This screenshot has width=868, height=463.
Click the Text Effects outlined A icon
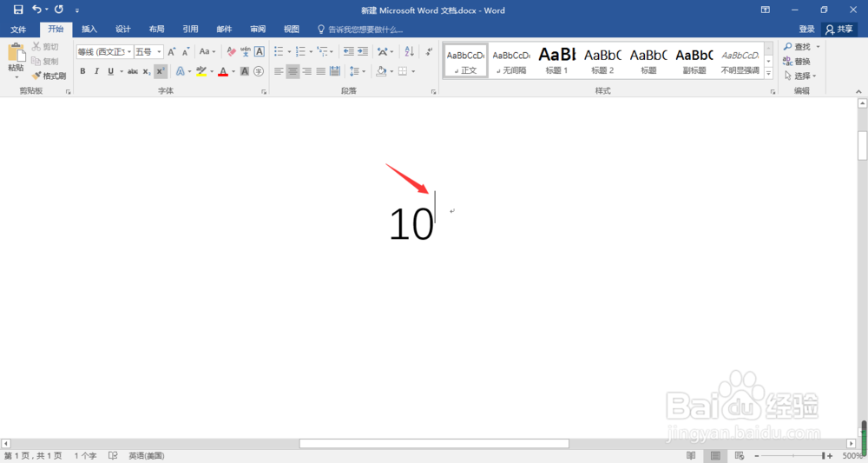pyautogui.click(x=181, y=71)
